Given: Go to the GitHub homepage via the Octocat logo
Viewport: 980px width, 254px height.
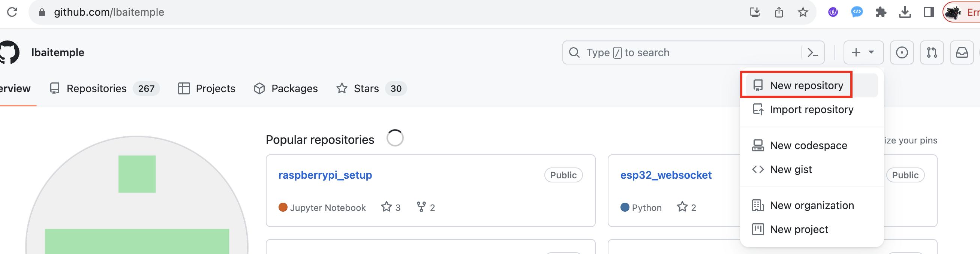Looking at the screenshot, I should coord(9,52).
